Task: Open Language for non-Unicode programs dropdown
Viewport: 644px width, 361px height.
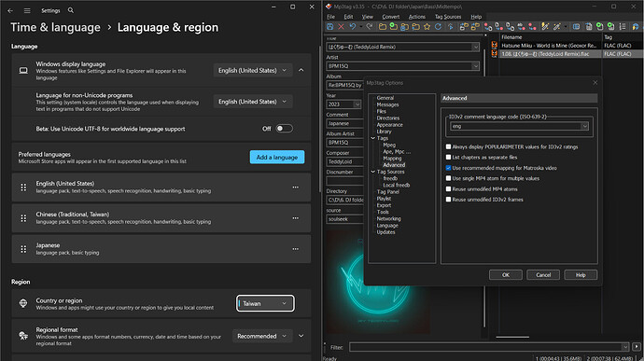Action: coord(253,102)
